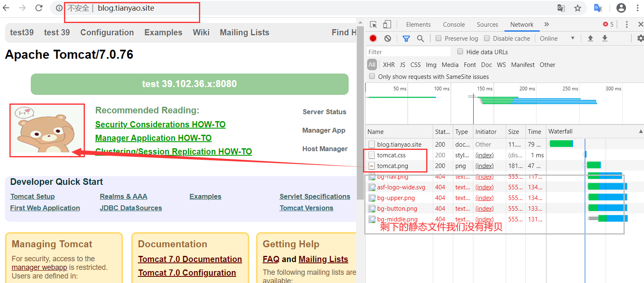Export HAR with the download arrow icon
Image resolution: width=644 pixels, height=283 pixels.
tap(605, 38)
